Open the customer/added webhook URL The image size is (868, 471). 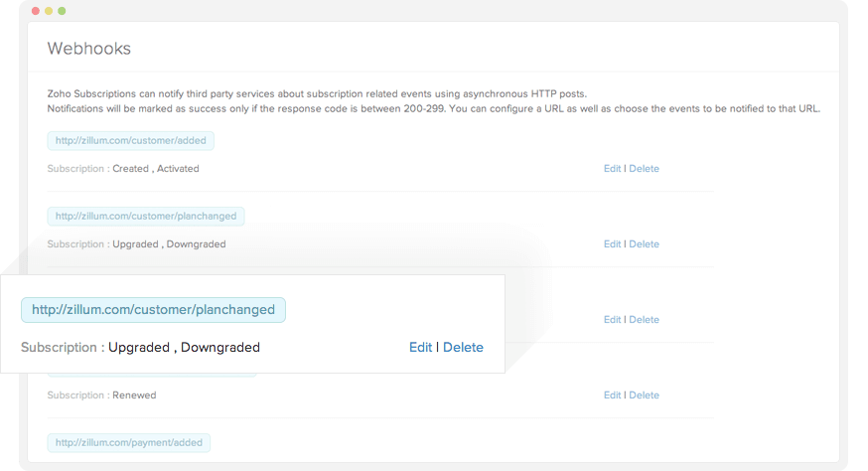coord(131,141)
